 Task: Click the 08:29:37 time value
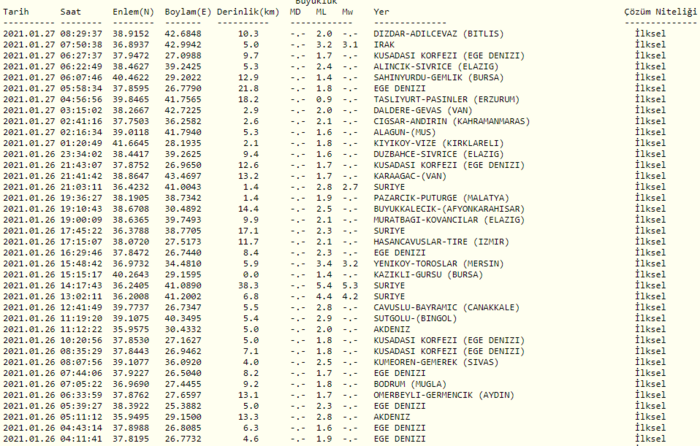tap(81, 34)
